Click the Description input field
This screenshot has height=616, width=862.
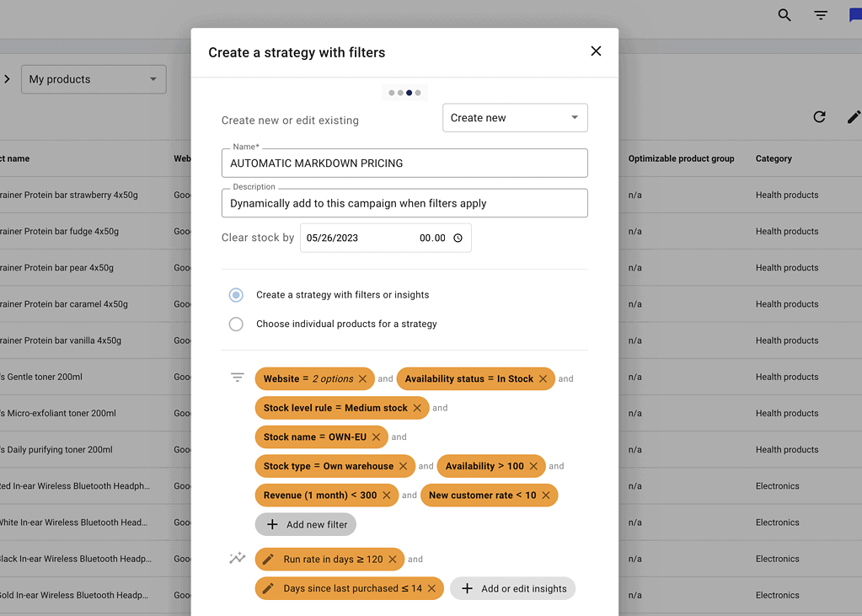404,203
